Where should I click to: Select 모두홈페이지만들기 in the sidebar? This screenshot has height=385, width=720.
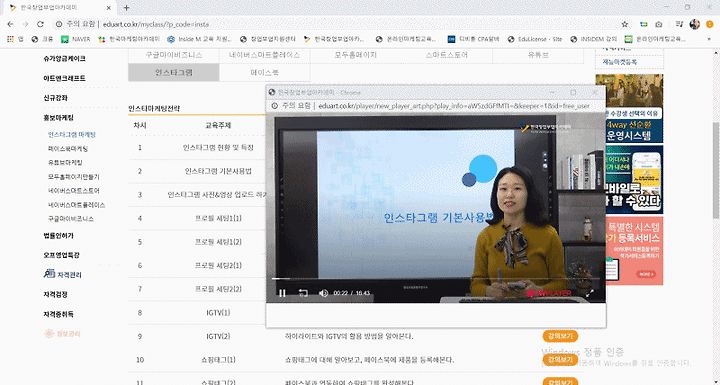point(73,177)
